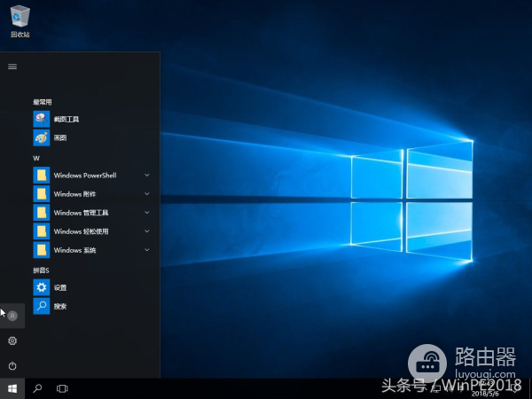
Task: Expand Windows 轻松使用 chevron
Action: (147, 231)
